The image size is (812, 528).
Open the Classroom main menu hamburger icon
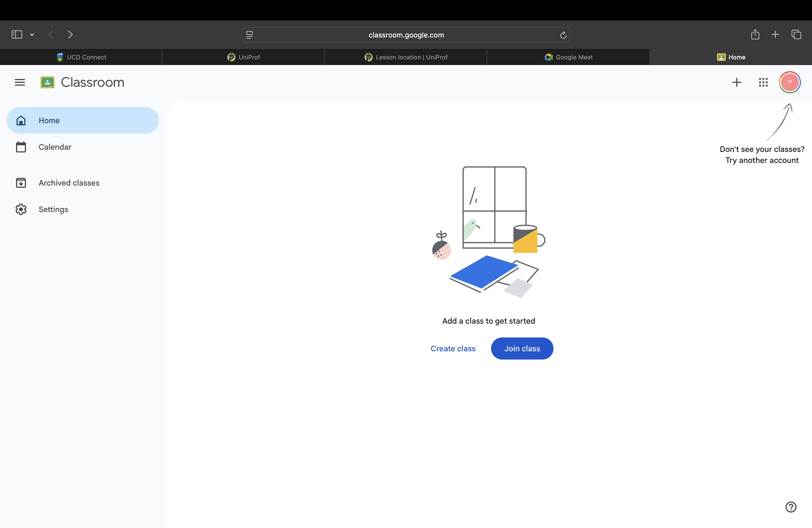point(20,82)
